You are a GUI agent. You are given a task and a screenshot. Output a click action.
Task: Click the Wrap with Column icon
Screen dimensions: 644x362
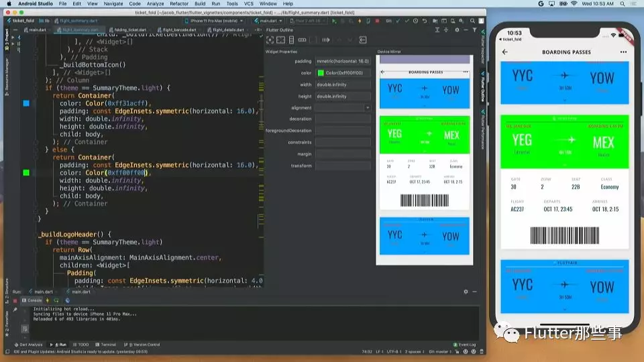(291, 40)
